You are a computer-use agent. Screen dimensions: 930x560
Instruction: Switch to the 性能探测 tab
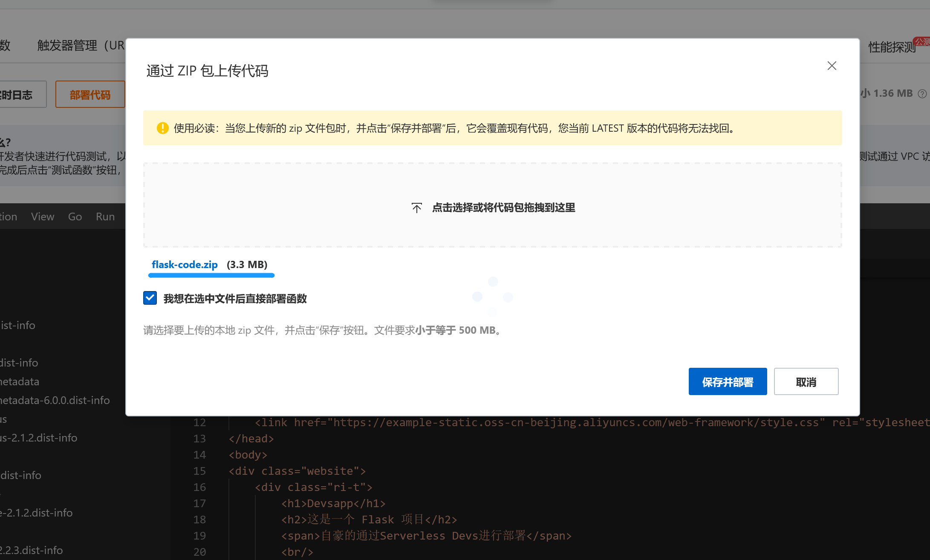(892, 47)
